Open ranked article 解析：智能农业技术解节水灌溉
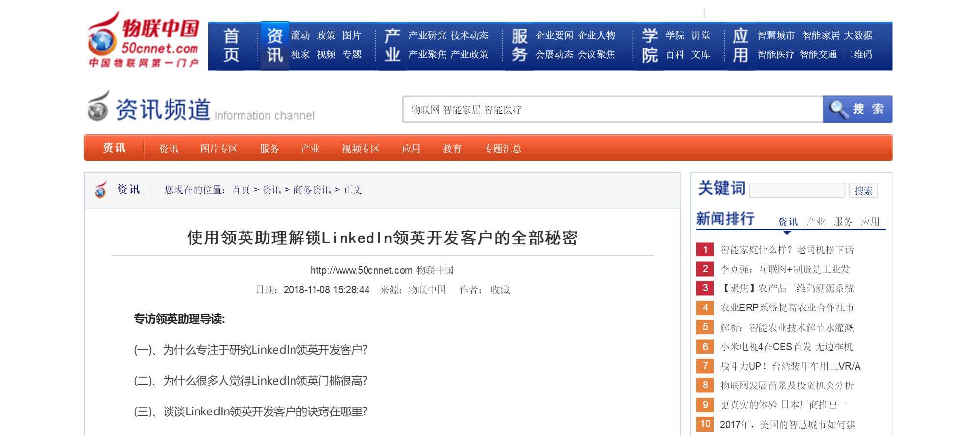 [x=787, y=327]
